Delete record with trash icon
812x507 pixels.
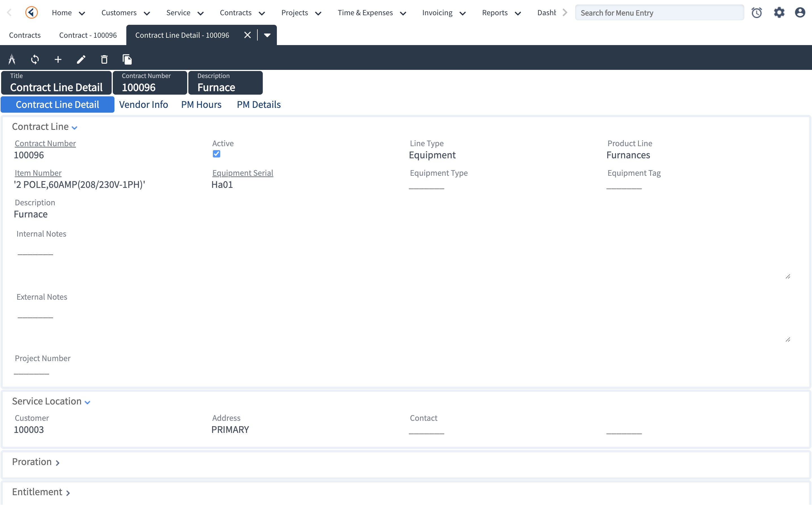click(104, 59)
